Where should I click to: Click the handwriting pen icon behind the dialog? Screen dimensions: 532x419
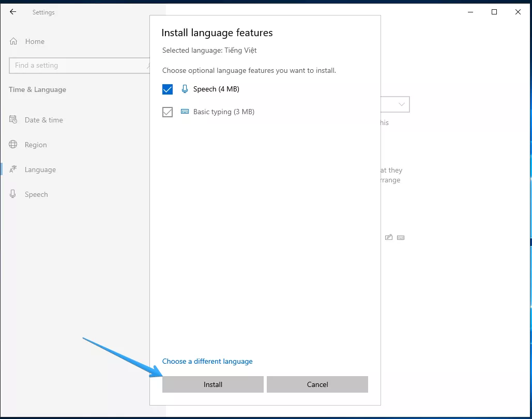[389, 238]
